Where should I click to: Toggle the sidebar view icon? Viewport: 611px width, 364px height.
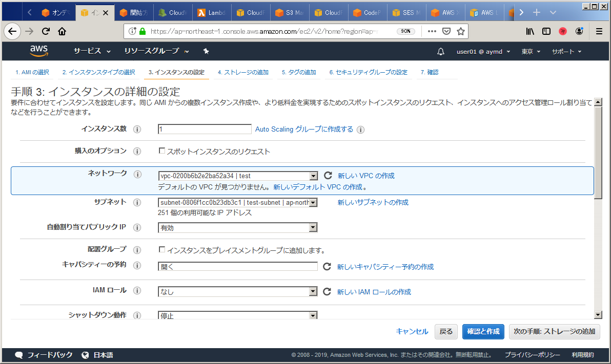point(546,31)
